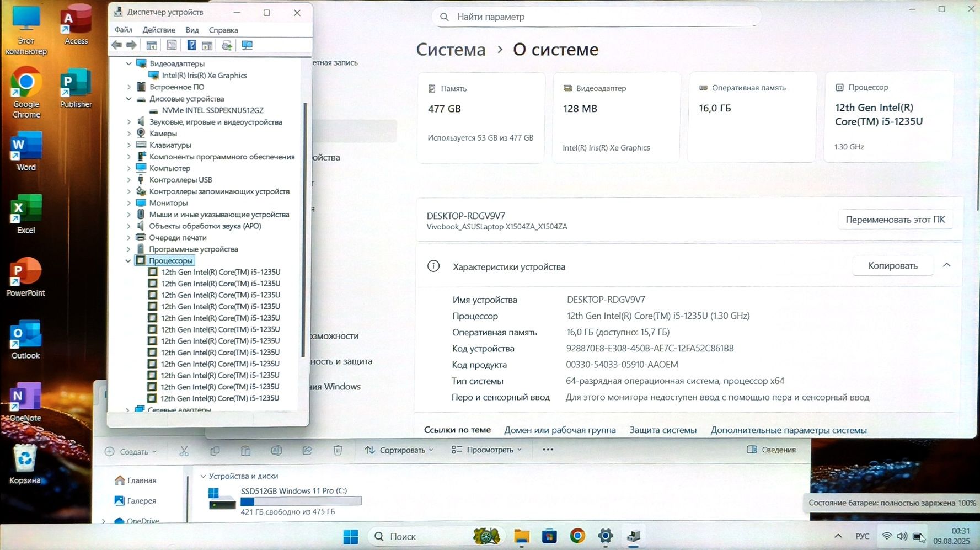Select the Excel desktop shortcut
This screenshot has width=980, height=550.
click(26, 215)
